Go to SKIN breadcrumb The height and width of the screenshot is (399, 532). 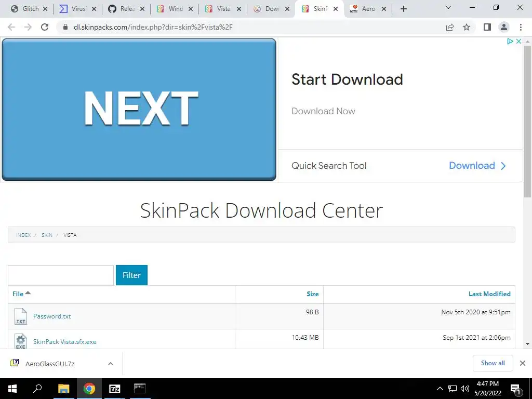pyautogui.click(x=47, y=235)
